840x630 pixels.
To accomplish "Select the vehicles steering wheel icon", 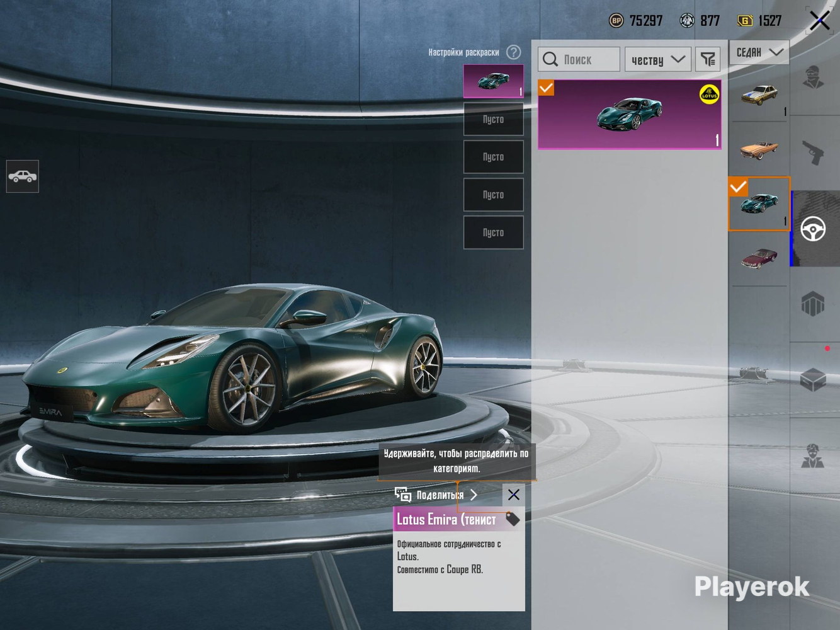I will (814, 229).
